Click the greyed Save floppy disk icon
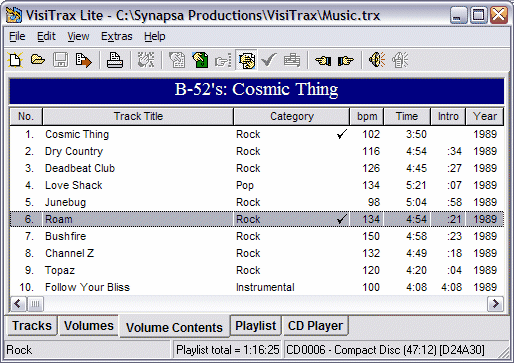The width and height of the screenshot is (514, 363). pyautogui.click(x=61, y=60)
